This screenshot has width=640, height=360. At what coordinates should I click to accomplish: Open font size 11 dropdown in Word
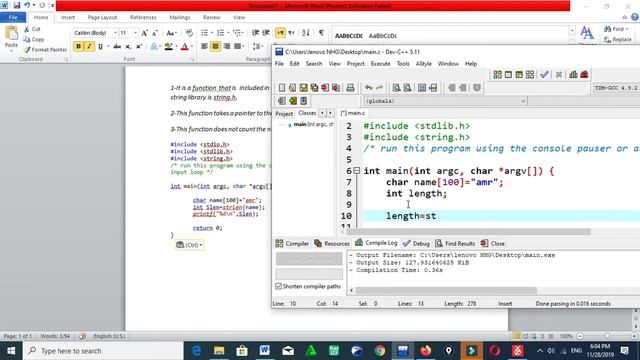[x=135, y=33]
